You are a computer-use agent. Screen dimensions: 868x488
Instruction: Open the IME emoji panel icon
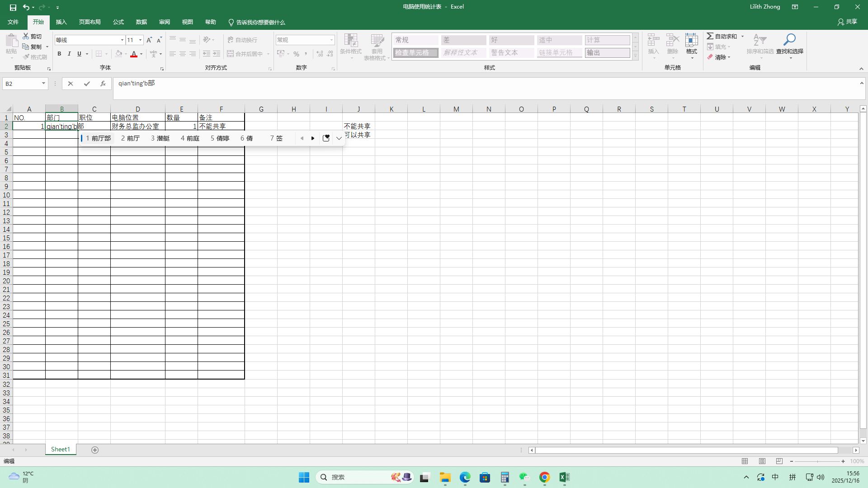click(x=326, y=138)
